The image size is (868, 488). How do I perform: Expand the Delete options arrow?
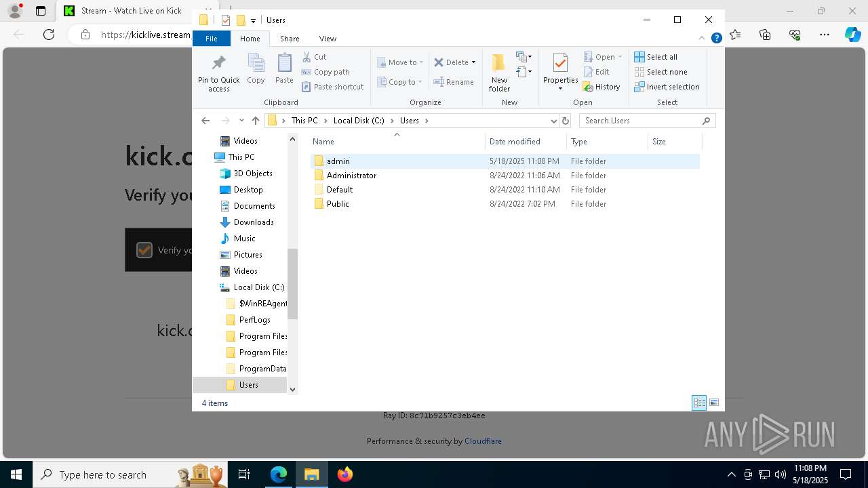tap(473, 62)
